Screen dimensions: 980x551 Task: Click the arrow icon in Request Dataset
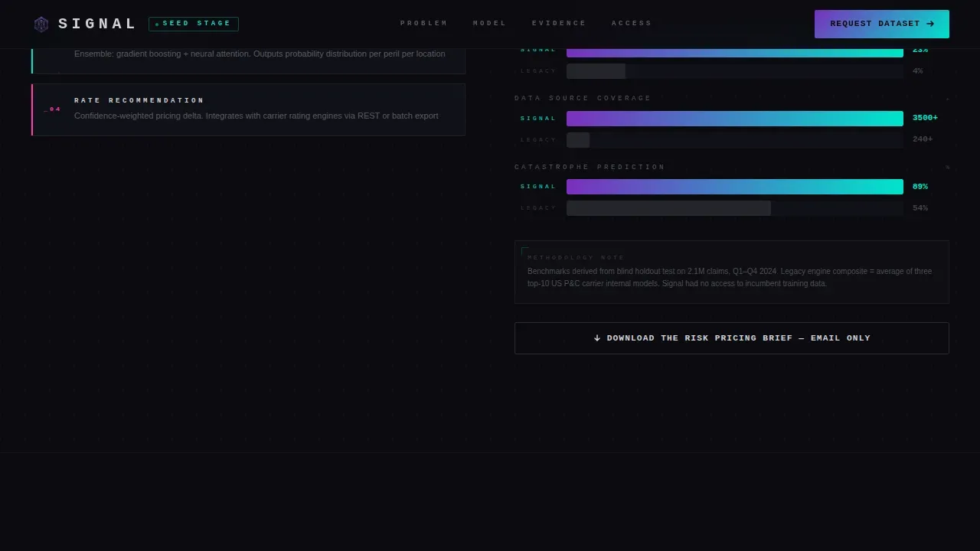(x=930, y=24)
